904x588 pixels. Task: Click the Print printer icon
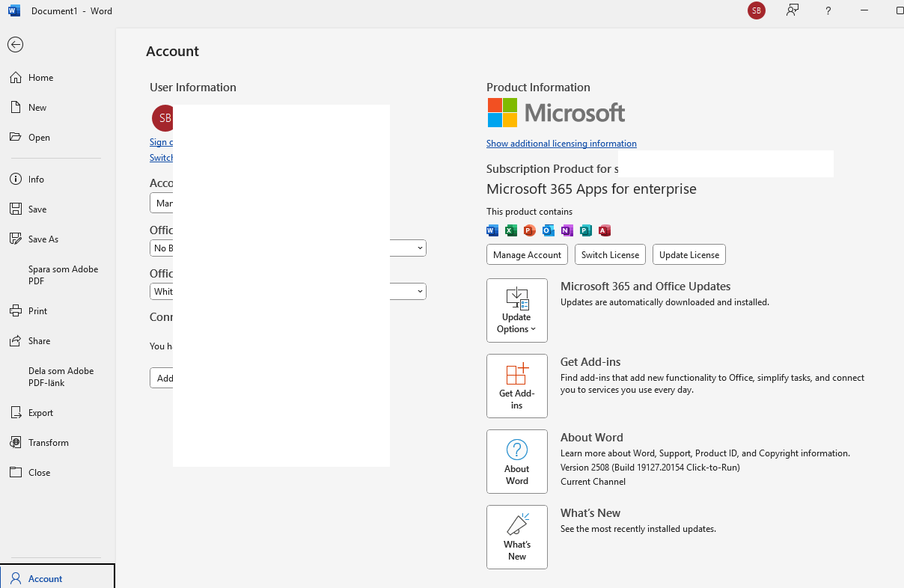pyautogui.click(x=15, y=311)
